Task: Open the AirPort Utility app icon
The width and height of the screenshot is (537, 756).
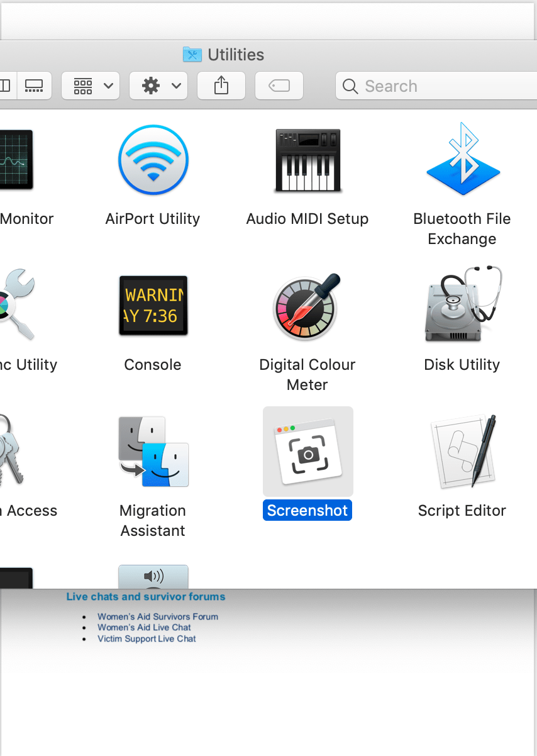Action: click(153, 160)
